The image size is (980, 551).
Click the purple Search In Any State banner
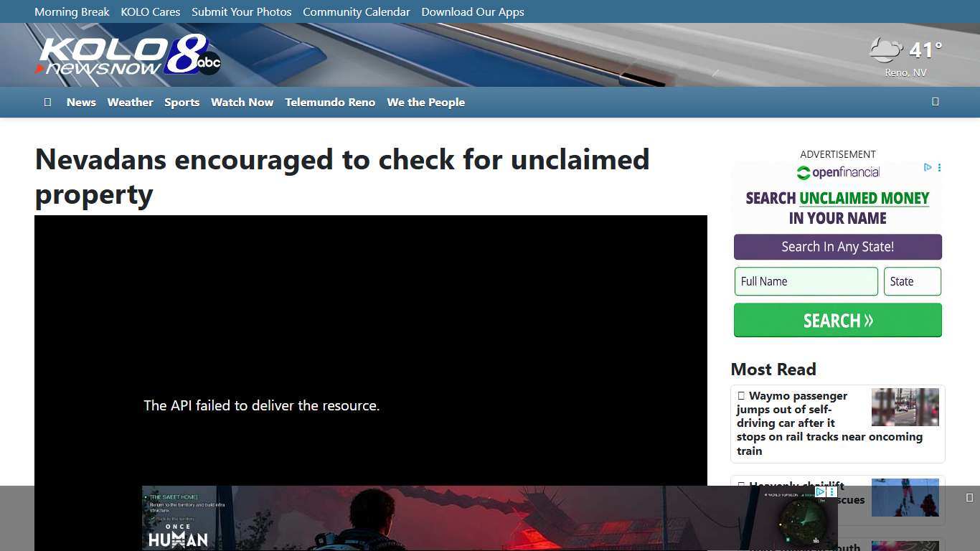coord(837,247)
